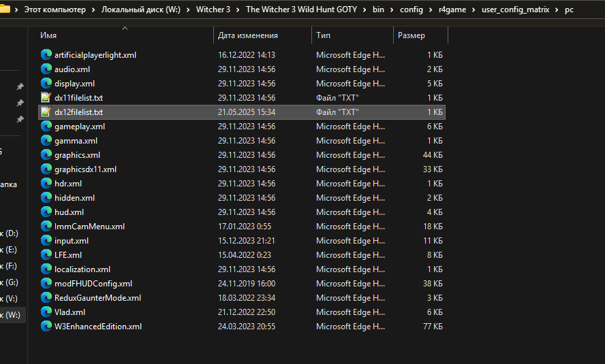Expand the chevron after Этот компьютер
Image resolution: width=605 pixels, height=364 pixels.
93,10
